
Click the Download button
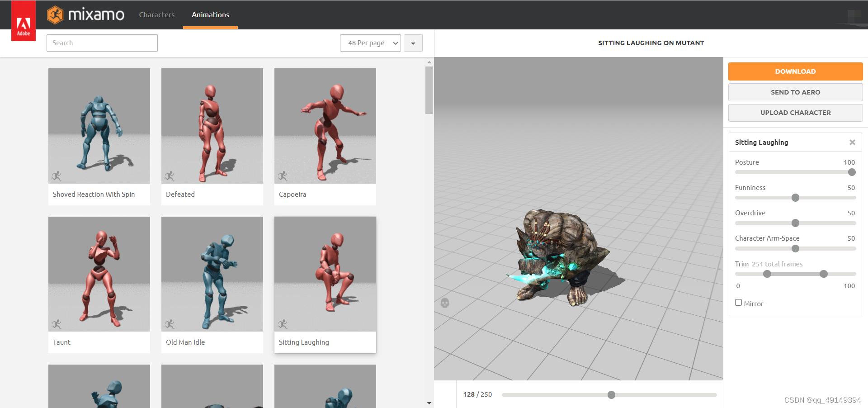coord(795,71)
